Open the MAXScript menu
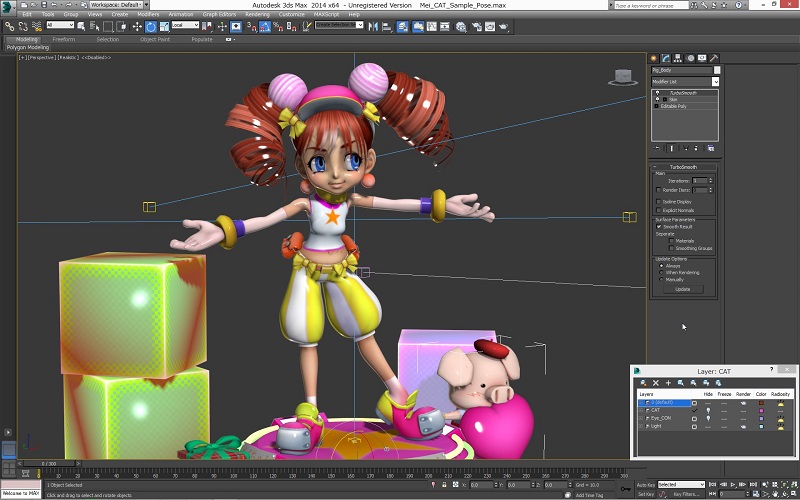This screenshot has height=500, width=800. coord(327,14)
